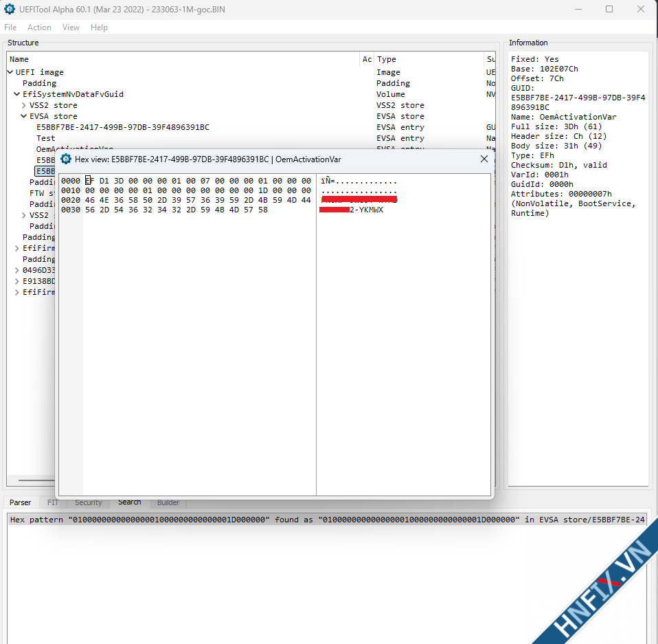
Task: Maximize the UEFITool window
Action: [609, 9]
